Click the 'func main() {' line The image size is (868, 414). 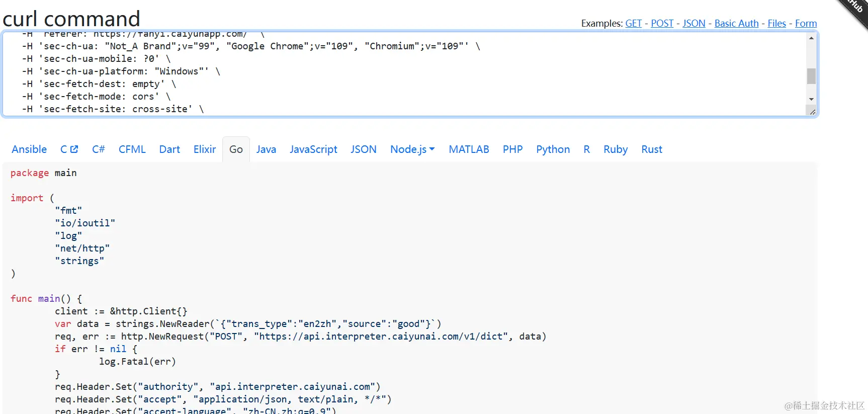coord(46,298)
